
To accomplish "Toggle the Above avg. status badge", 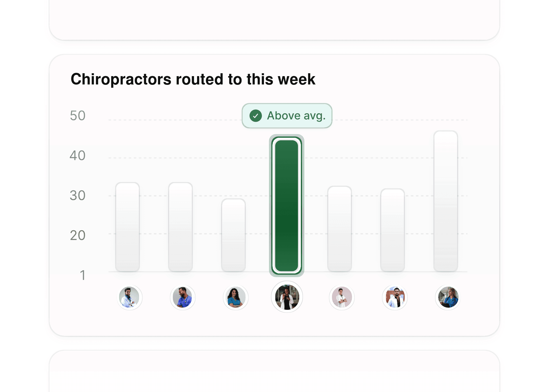I will pos(287,115).
